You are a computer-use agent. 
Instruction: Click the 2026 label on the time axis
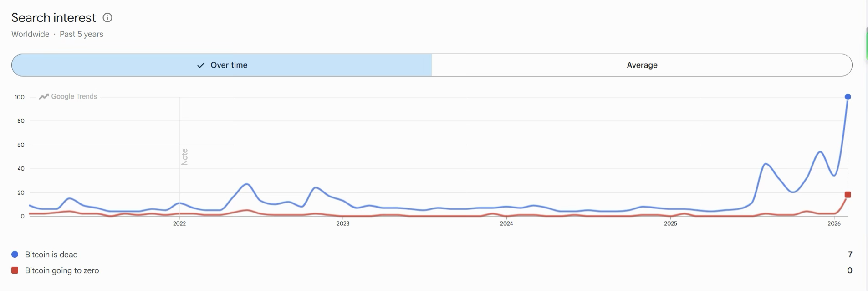pos(834,223)
